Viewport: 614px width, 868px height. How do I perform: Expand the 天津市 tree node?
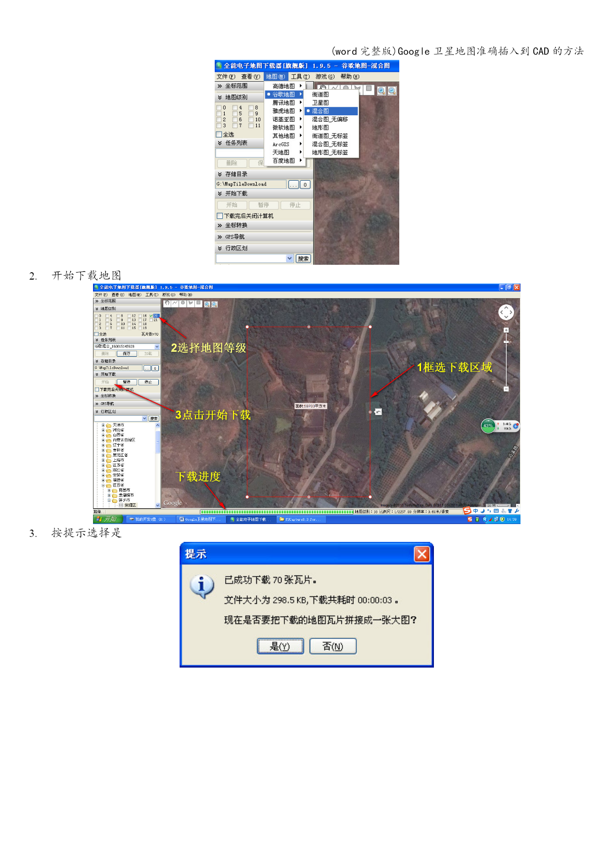[x=103, y=425]
